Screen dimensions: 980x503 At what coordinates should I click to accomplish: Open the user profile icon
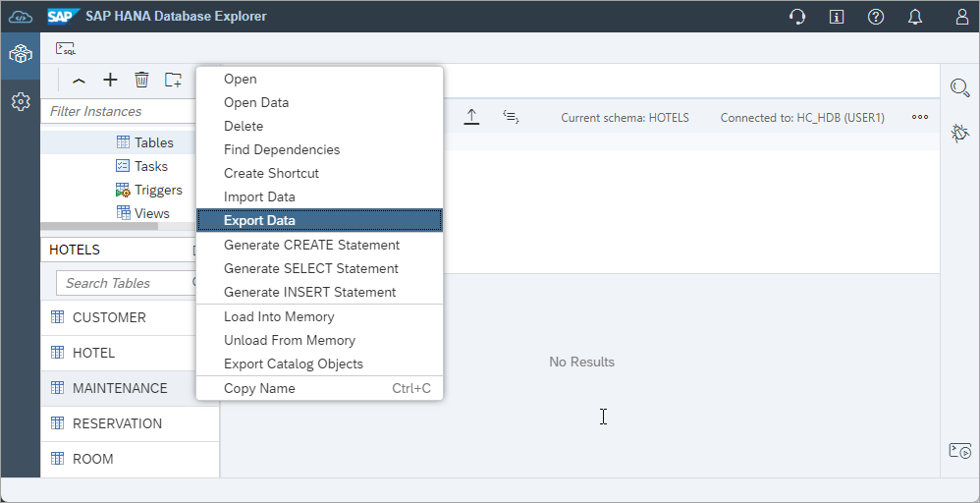coord(962,17)
